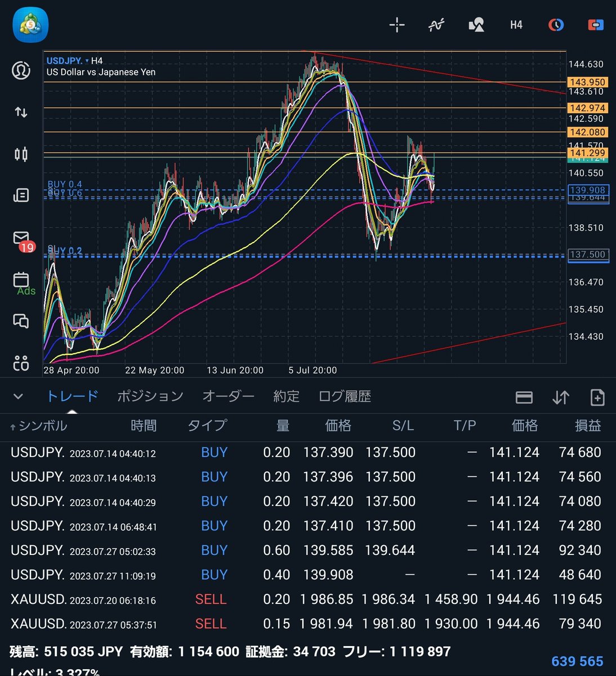
Task: Select the ログ履歴 tab
Action: (345, 397)
